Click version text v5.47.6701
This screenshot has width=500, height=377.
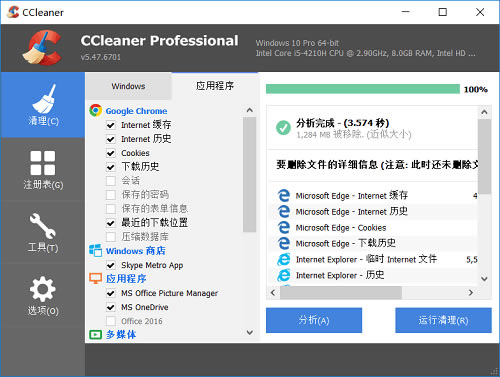pyautogui.click(x=101, y=57)
